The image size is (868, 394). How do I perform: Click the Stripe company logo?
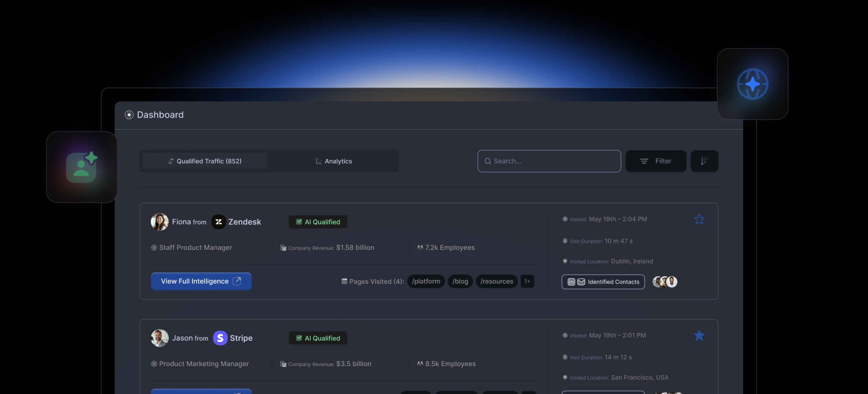point(220,338)
